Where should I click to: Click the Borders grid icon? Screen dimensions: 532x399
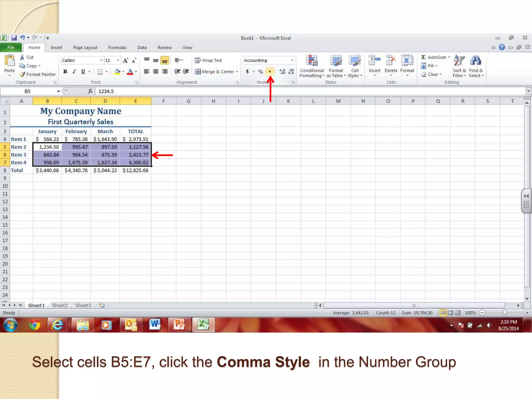coord(100,72)
